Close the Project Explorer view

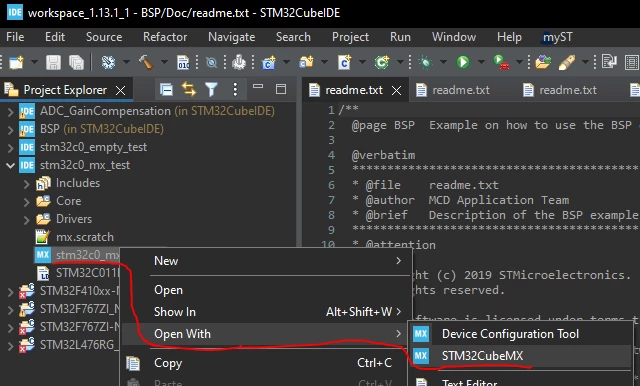pos(120,91)
